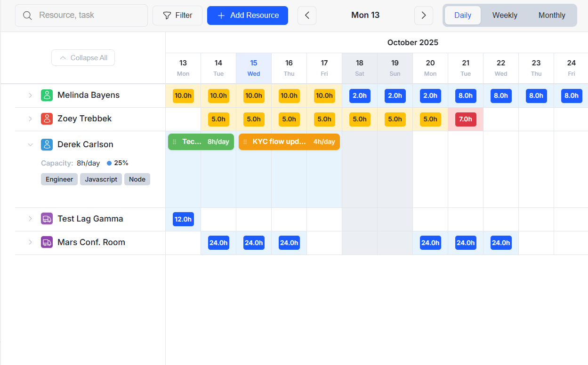This screenshot has height=365, width=588.
Task: Click the drag handle on KYC flow task
Action: [x=245, y=142]
